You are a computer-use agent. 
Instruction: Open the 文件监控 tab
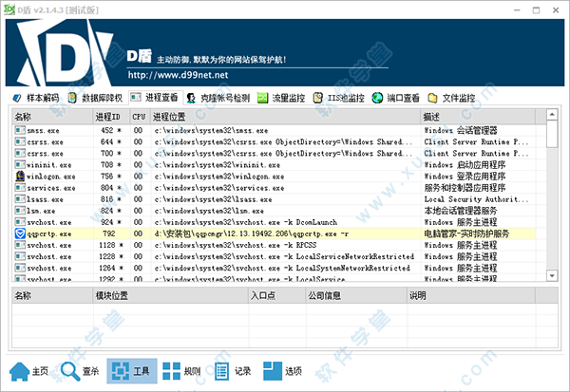451,98
